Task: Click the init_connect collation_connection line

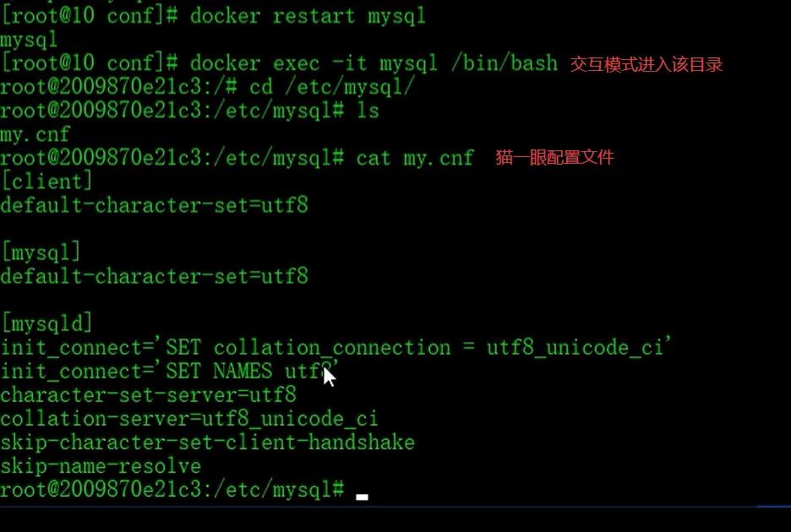Action: click(x=336, y=347)
